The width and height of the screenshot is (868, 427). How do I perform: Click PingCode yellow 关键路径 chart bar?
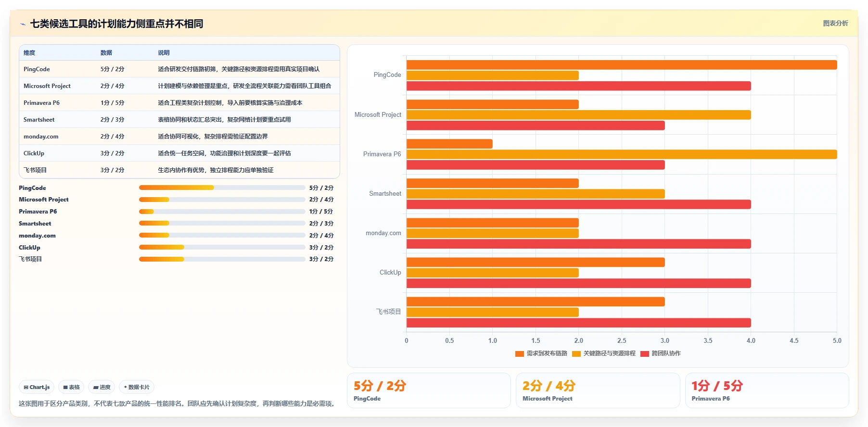pyautogui.click(x=493, y=75)
